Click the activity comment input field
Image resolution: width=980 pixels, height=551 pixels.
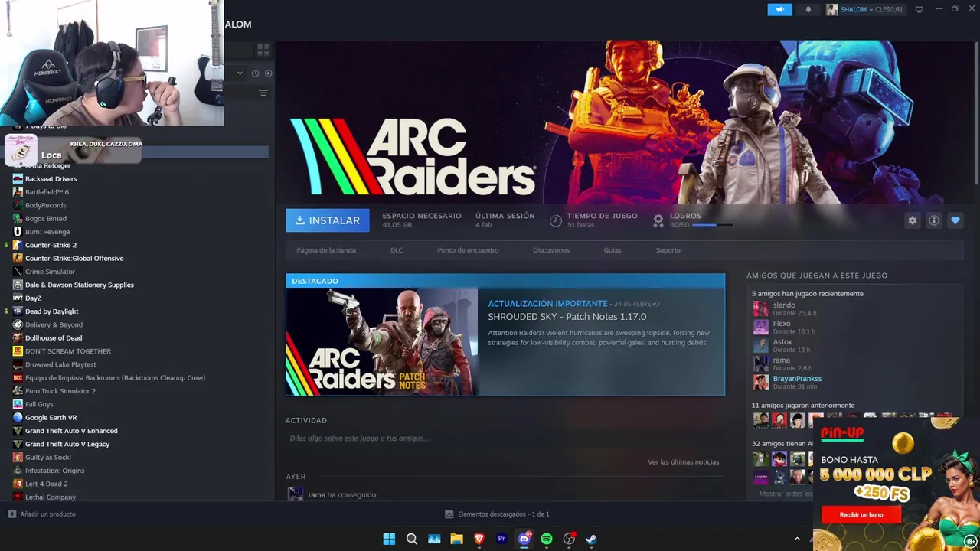[505, 439]
